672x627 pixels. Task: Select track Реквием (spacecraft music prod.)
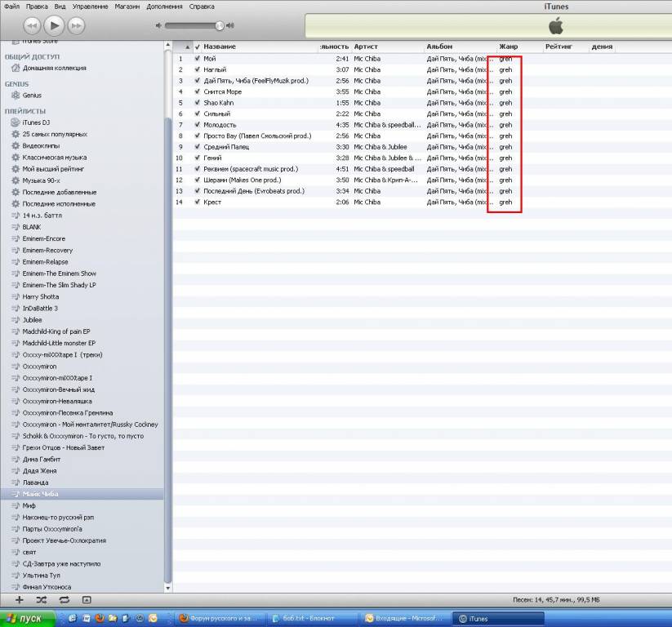[x=251, y=169]
